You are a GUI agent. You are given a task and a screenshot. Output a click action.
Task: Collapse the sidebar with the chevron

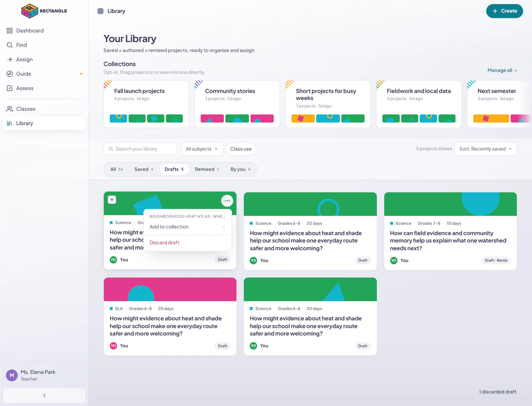coord(44,396)
